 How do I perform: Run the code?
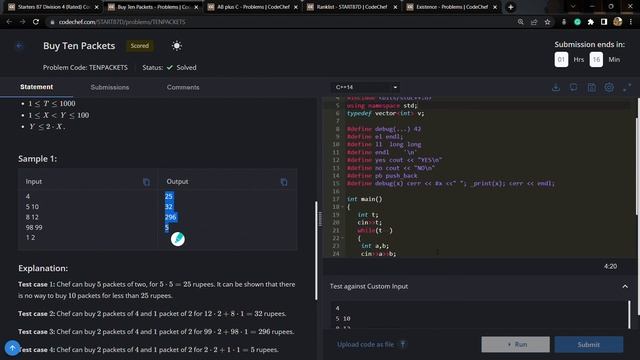516,344
